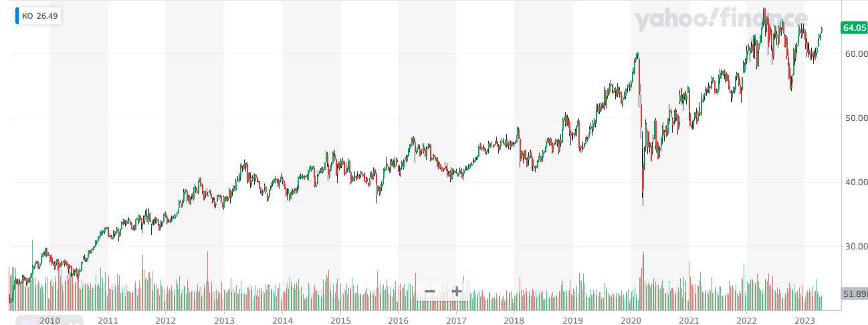The width and height of the screenshot is (868, 325).
Task: Select the 2019 label on the time axis
Action: point(573,320)
